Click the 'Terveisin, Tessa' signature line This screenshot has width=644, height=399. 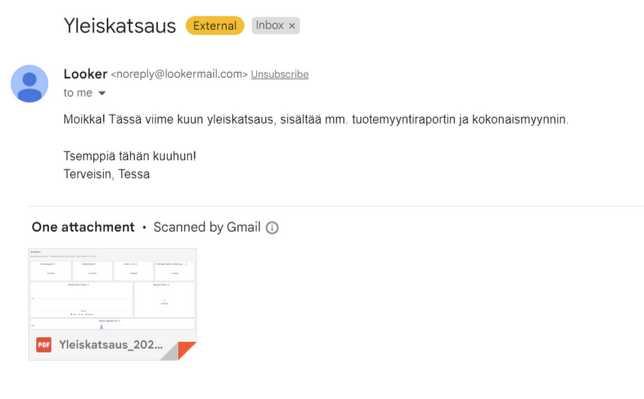(106, 174)
